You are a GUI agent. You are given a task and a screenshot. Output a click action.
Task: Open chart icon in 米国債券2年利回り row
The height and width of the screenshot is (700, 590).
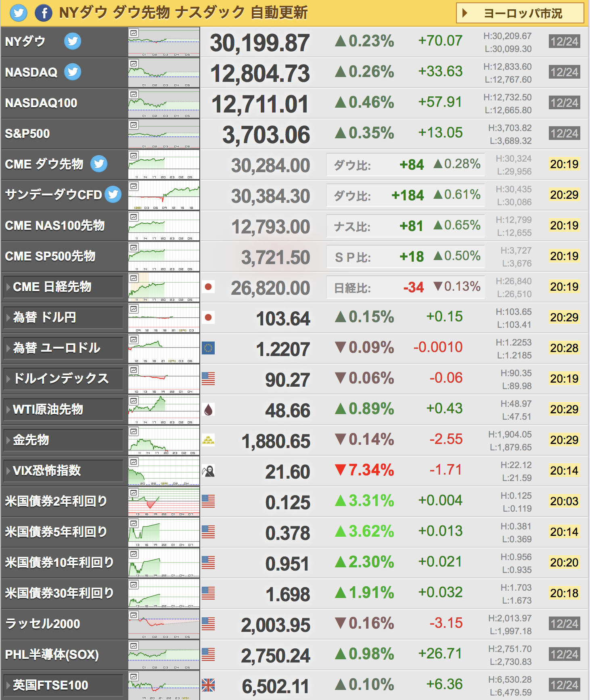(134, 493)
